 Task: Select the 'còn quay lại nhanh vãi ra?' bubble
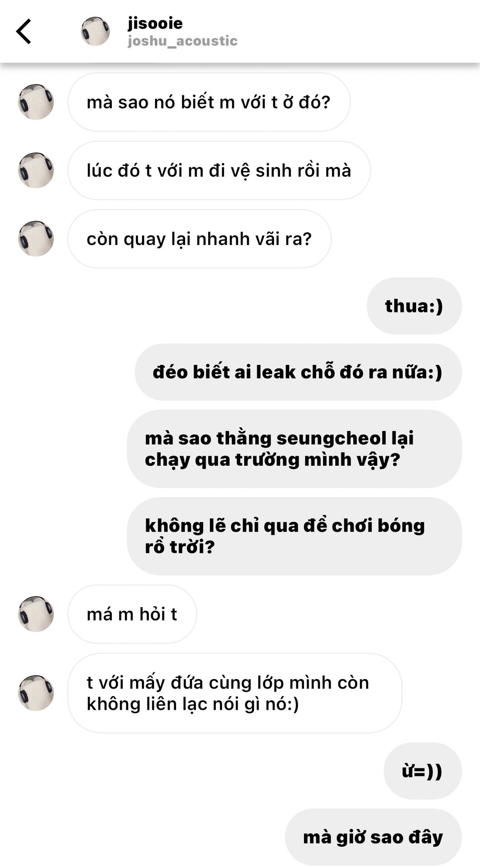(200, 239)
